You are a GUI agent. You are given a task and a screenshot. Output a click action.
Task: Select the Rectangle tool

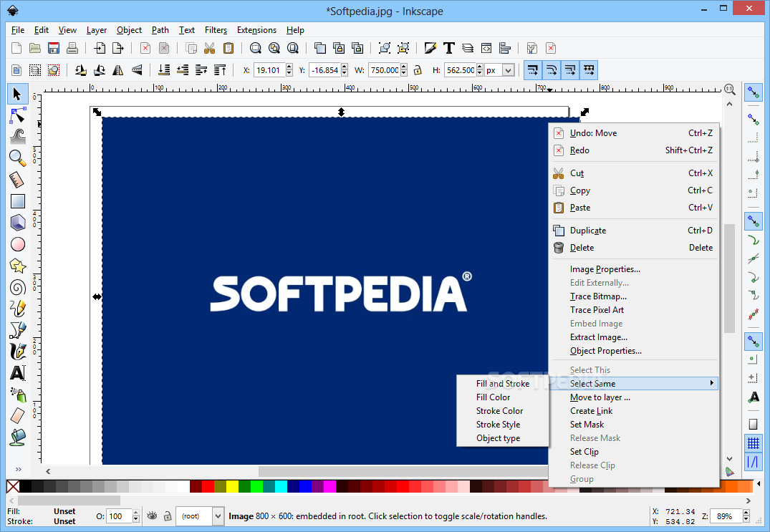17,201
